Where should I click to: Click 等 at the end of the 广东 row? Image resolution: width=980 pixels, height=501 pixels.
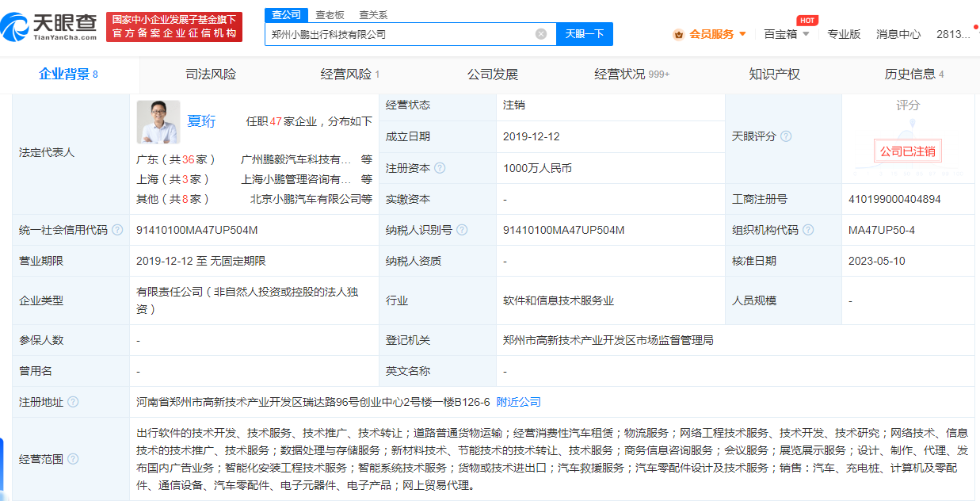click(x=367, y=159)
